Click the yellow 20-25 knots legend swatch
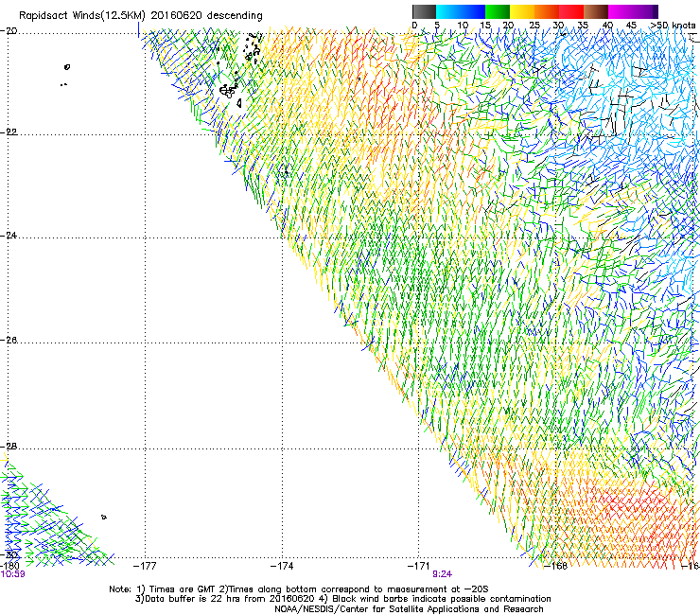 point(522,11)
